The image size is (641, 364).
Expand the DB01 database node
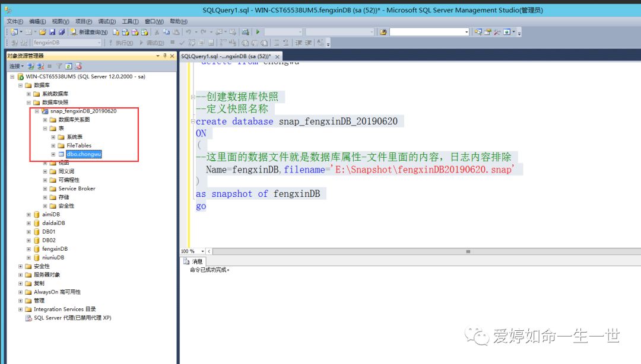click(28, 232)
